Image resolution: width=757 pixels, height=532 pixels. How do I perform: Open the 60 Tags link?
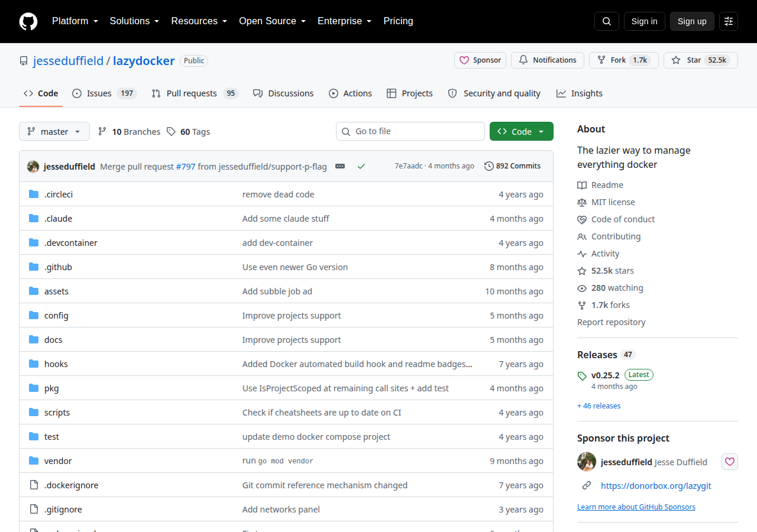pos(189,132)
